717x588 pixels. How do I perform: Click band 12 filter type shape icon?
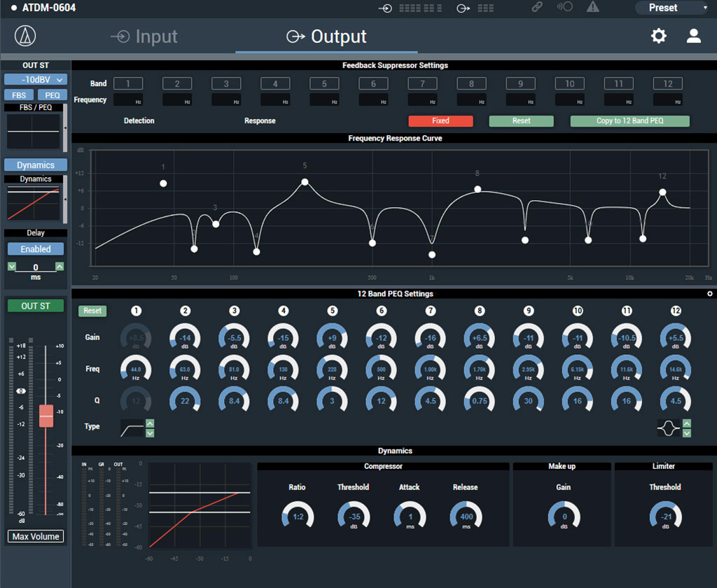tap(669, 427)
